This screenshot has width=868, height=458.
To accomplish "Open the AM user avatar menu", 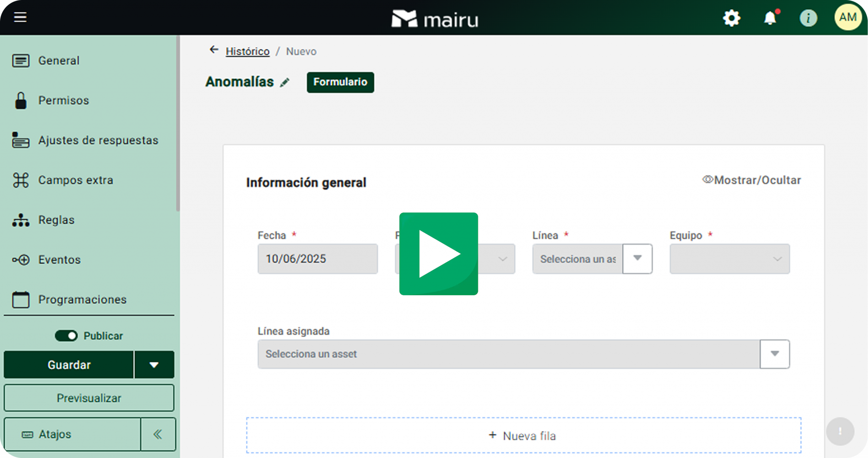I will (848, 17).
